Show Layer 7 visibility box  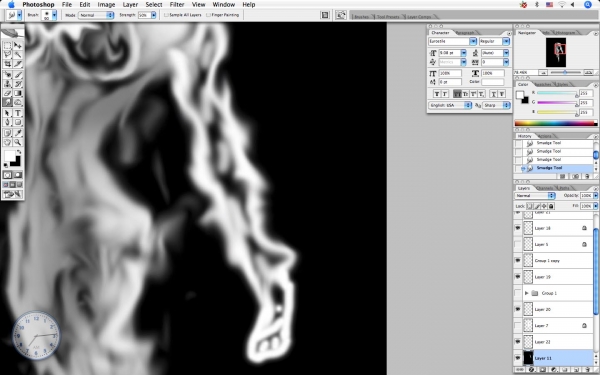pyautogui.click(x=518, y=326)
